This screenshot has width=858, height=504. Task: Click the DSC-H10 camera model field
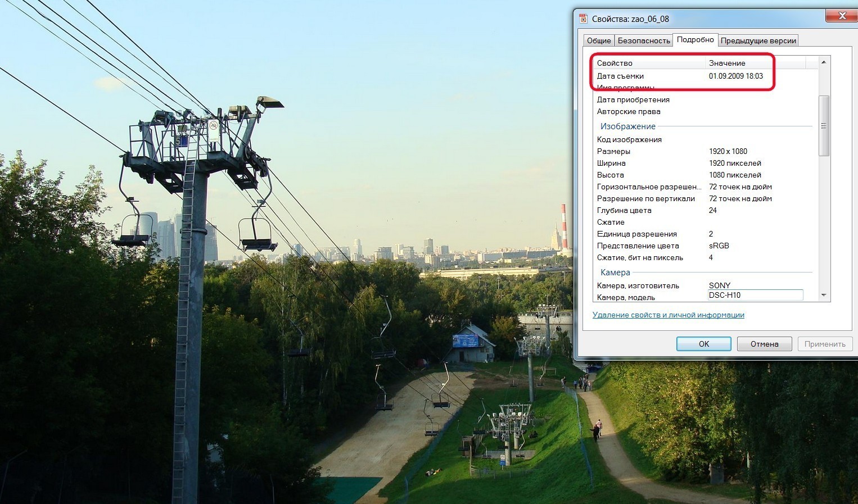click(x=755, y=295)
